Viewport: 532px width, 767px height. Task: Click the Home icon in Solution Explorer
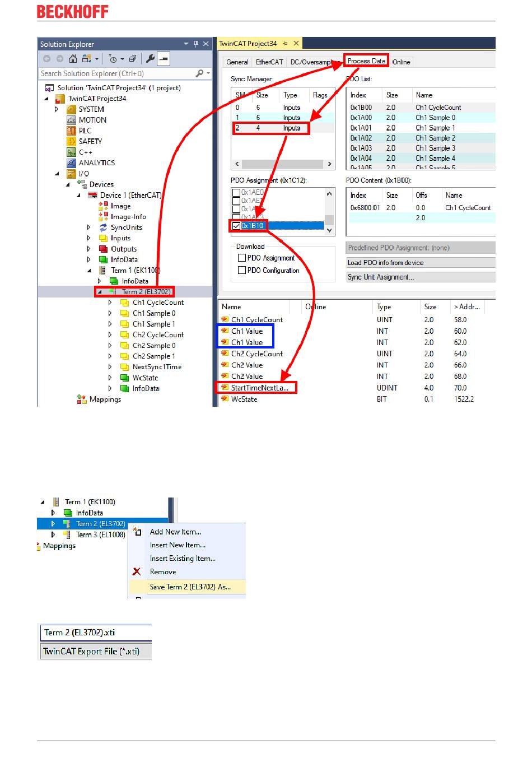[x=73, y=59]
